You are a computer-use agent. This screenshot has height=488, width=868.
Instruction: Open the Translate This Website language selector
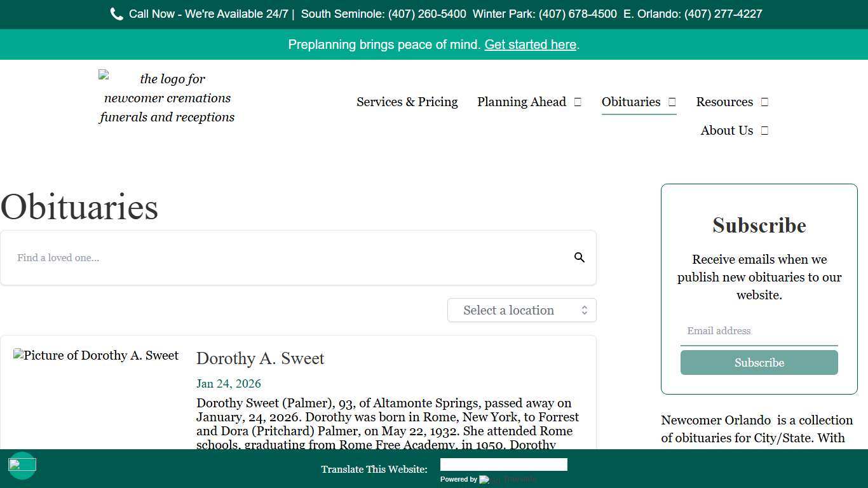point(503,465)
